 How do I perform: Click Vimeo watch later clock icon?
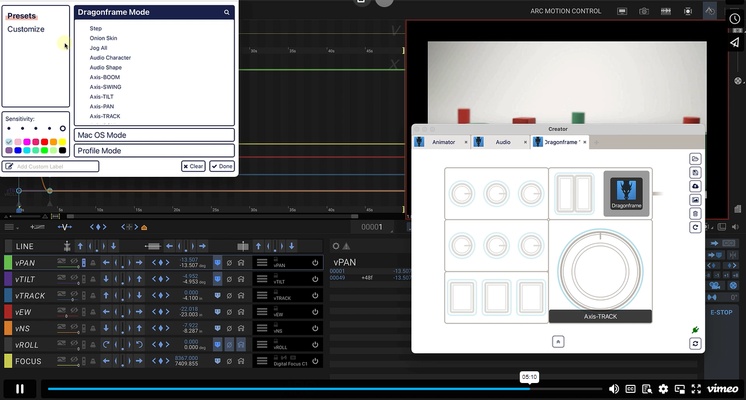pos(735,19)
